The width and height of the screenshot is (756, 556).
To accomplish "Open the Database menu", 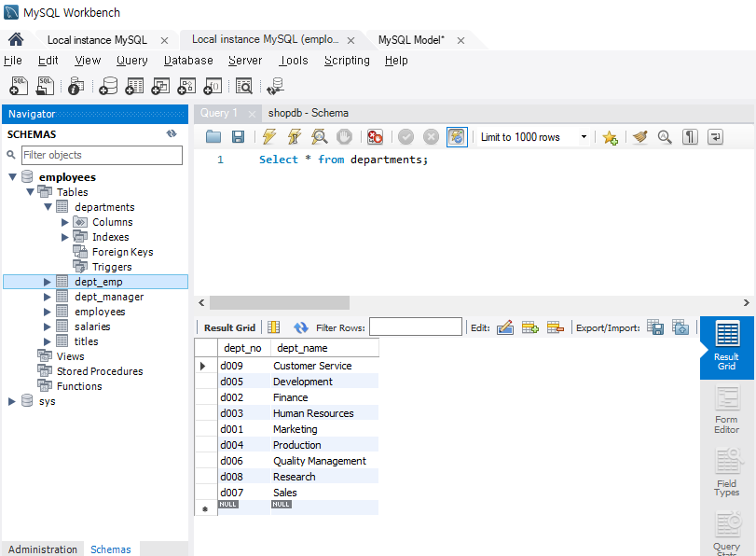I will 188,61.
